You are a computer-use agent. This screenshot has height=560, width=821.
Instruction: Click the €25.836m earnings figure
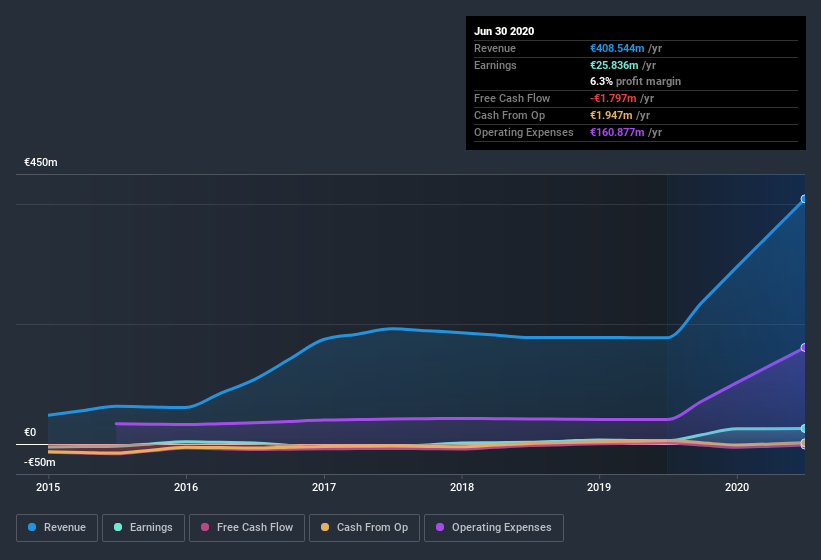coord(613,65)
